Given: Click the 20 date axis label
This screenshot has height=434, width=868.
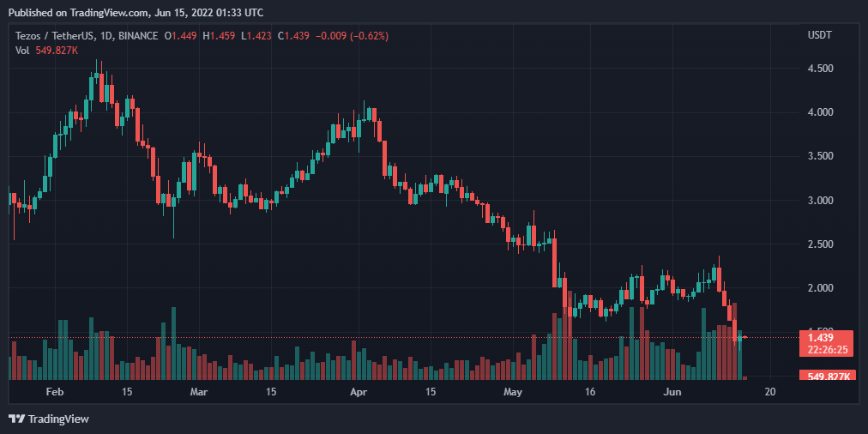Looking at the screenshot, I should click(x=769, y=392).
